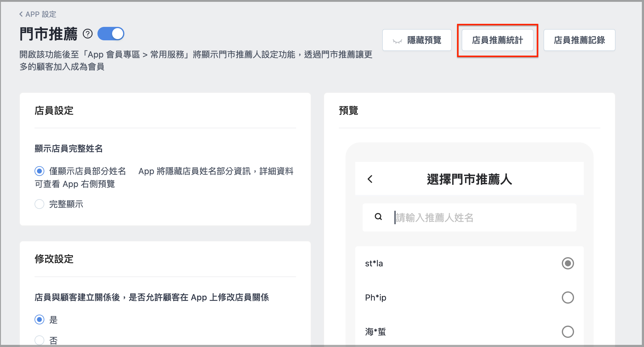This screenshot has width=644, height=347.
Task: Select 海*蜇 radio button in preview
Action: point(568,332)
